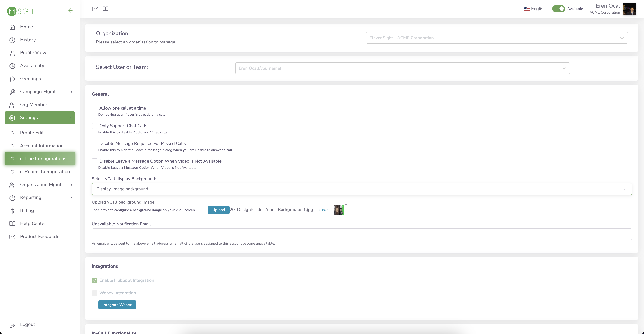The image size is (644, 334).
Task: Click the History clock icon
Action: tap(12, 40)
